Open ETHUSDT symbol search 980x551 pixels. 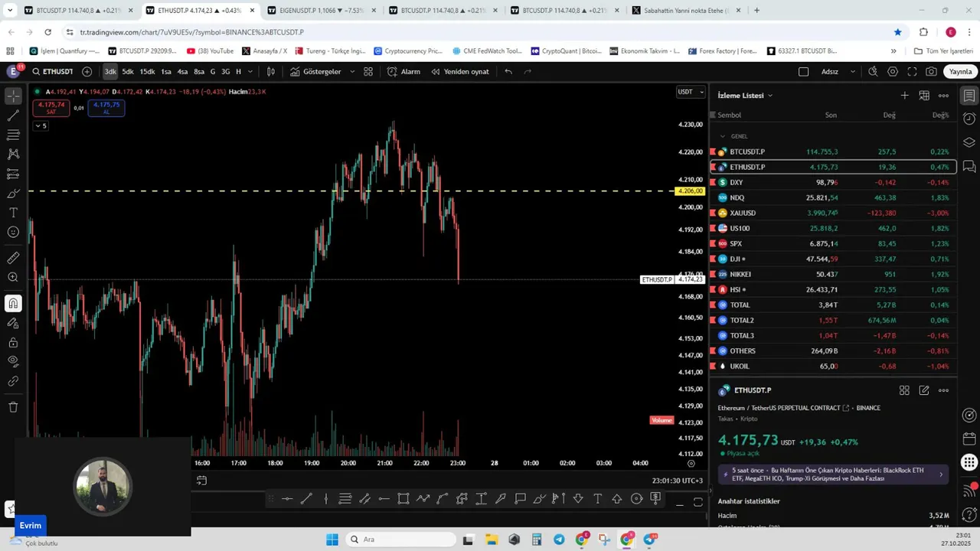[53, 71]
